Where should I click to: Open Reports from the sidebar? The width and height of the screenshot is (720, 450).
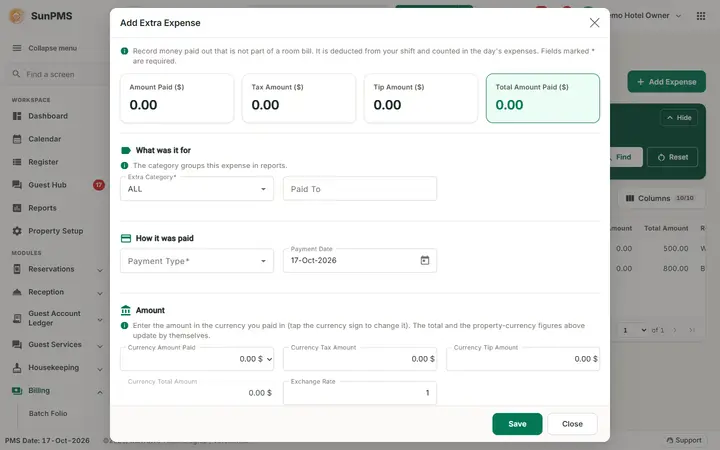tap(42, 208)
